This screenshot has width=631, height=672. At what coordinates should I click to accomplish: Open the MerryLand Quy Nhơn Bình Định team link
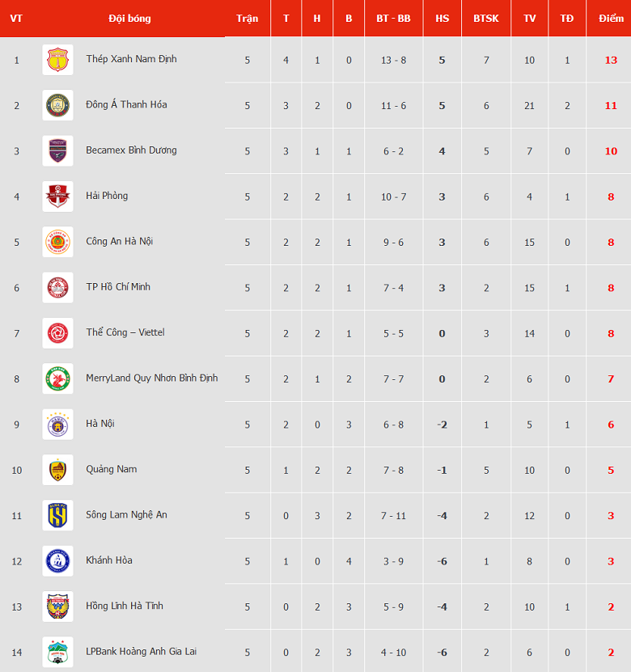(x=151, y=378)
